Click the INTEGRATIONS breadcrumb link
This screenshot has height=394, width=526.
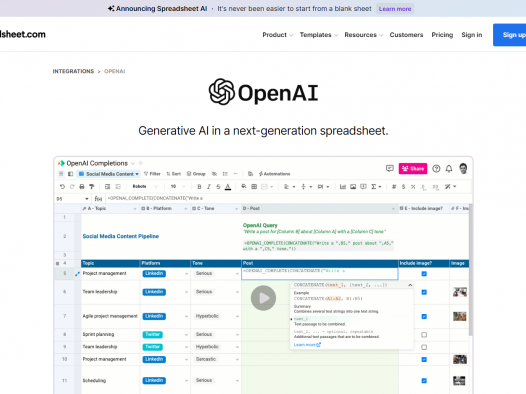73,71
